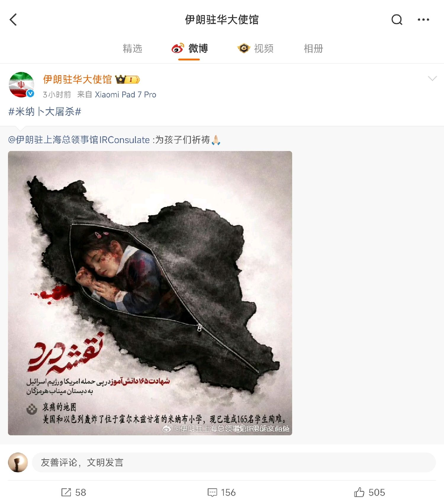This screenshot has height=504, width=444.
Task: Switch to the 精选 tab
Action: point(132,48)
